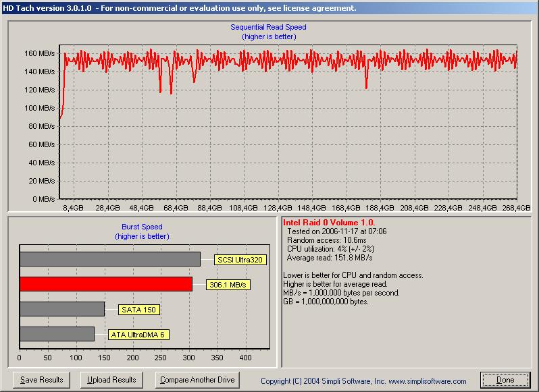Click the 'SATA 150' label
The height and width of the screenshot is (392, 539).
[139, 310]
